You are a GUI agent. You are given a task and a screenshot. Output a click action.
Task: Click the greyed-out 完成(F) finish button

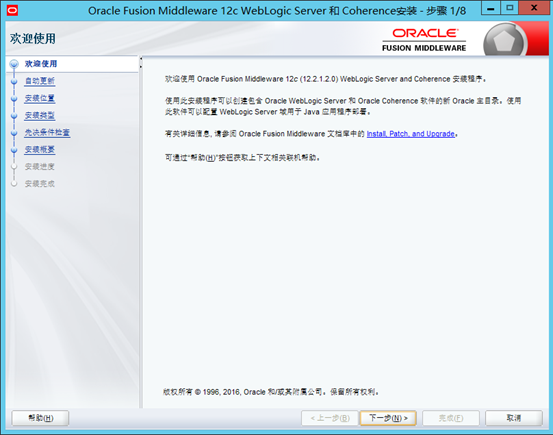click(x=451, y=418)
